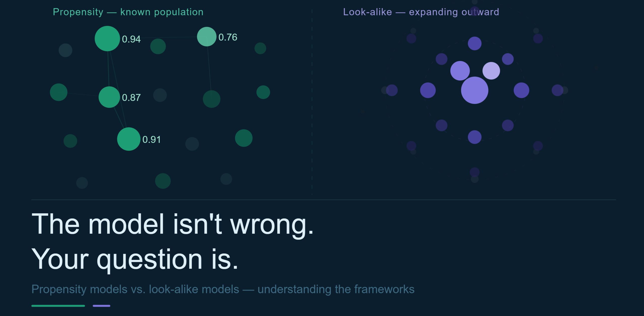Click the 0.87 score label text
The height and width of the screenshot is (316, 644).
pos(131,98)
